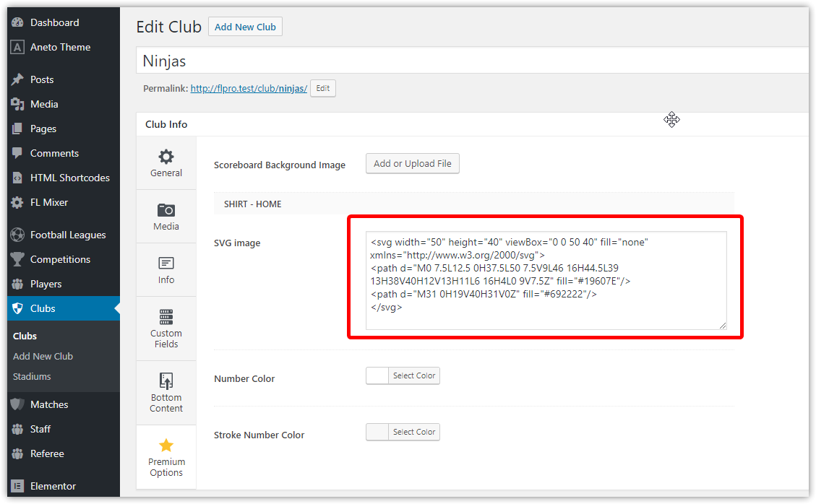Screen dimensions: 816x504
Task: Click the Add or Upload File button
Action: pos(413,164)
